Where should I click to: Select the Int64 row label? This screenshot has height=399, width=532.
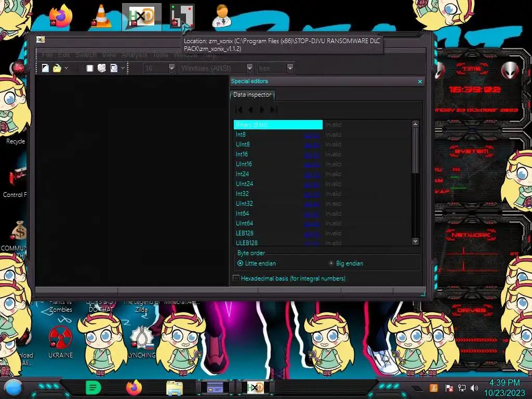click(242, 214)
